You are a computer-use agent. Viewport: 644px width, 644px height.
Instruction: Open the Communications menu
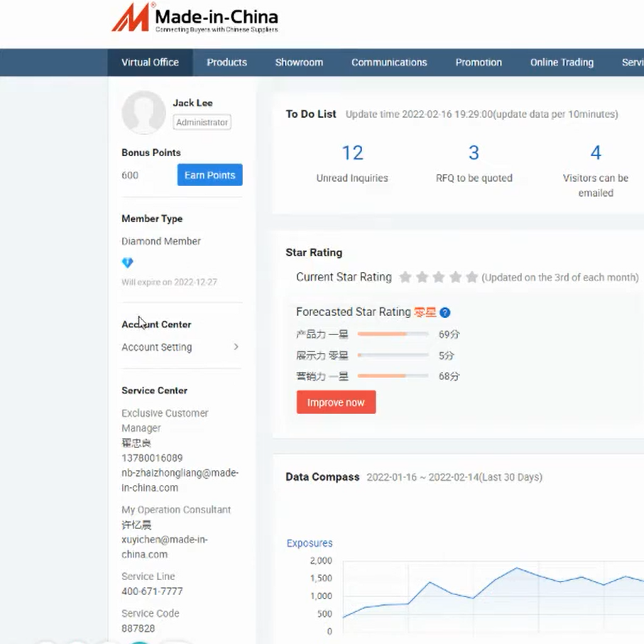[389, 62]
